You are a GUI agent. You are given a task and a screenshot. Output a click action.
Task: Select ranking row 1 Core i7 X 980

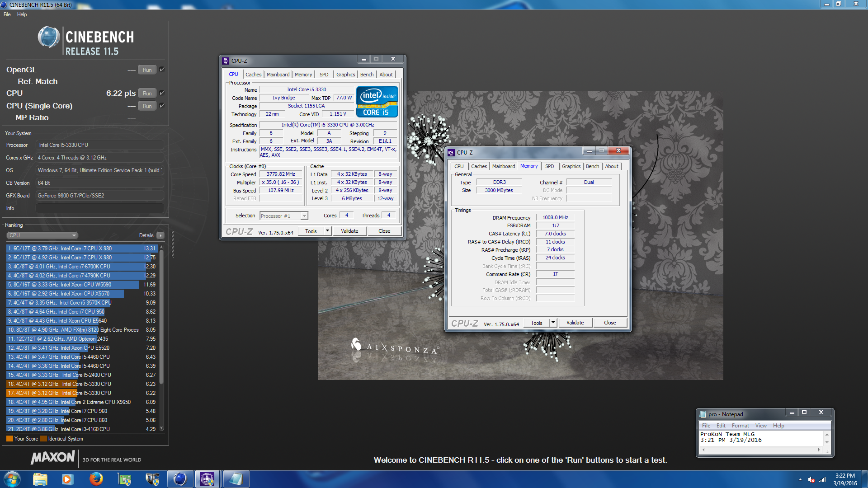[x=81, y=249]
